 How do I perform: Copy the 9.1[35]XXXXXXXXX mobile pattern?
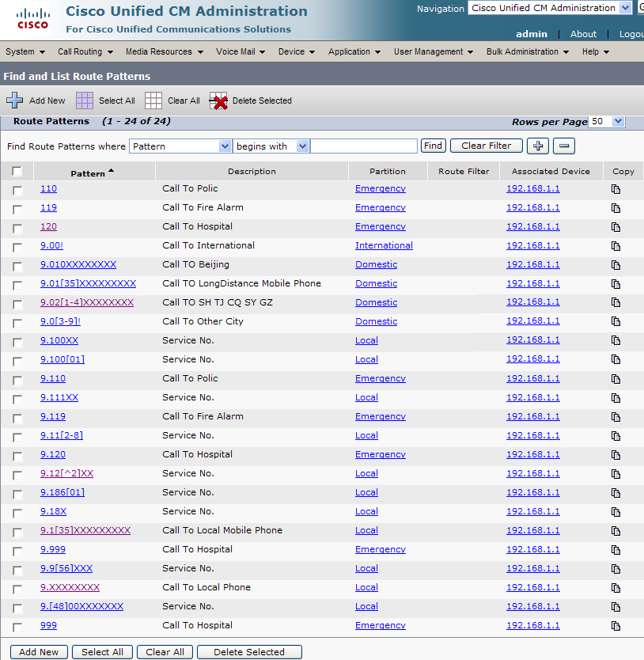point(616,531)
